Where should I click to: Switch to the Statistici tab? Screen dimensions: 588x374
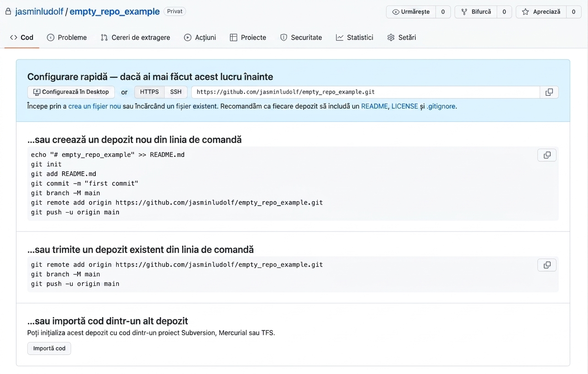tap(354, 38)
